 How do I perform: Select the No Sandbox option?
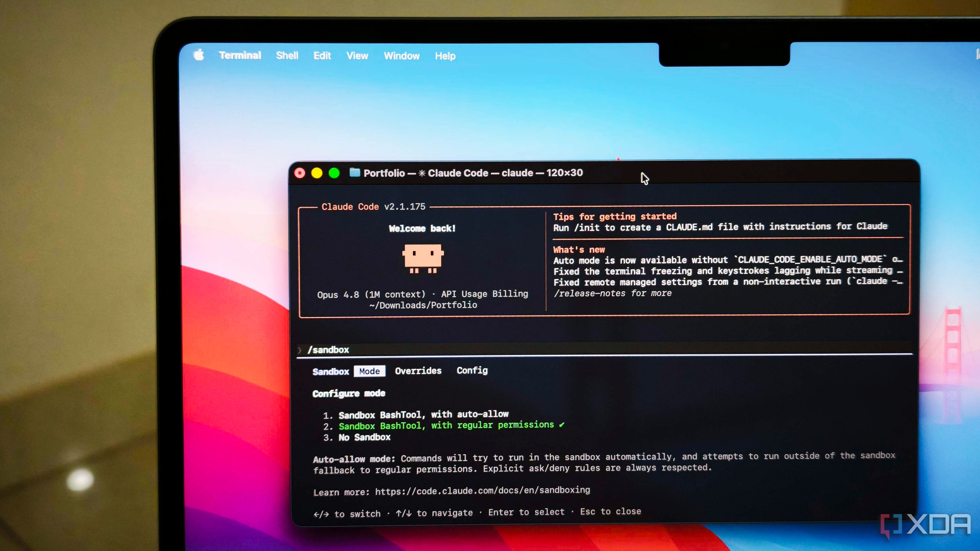click(357, 437)
